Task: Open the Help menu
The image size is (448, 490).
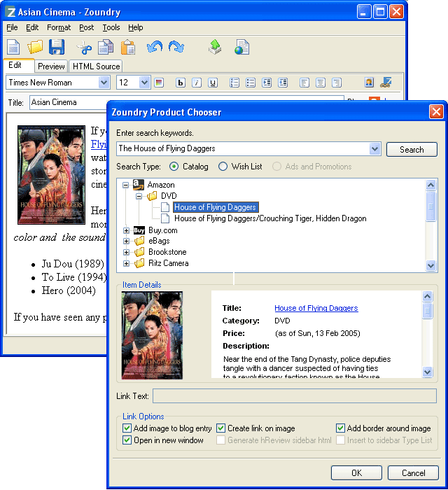Action: coord(136,27)
